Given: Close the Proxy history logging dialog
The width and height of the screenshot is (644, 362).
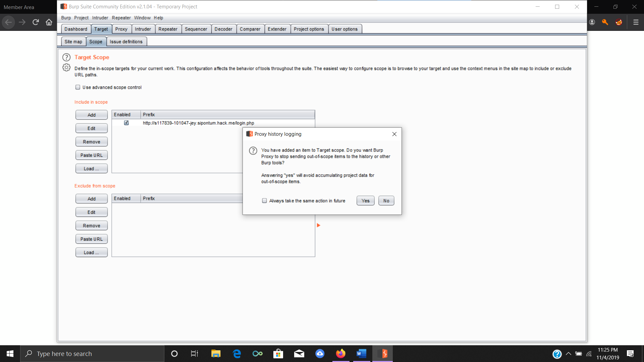Looking at the screenshot, I should (394, 134).
